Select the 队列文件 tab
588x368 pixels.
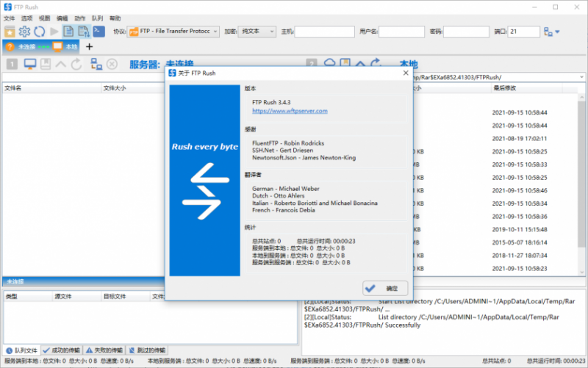[22, 350]
